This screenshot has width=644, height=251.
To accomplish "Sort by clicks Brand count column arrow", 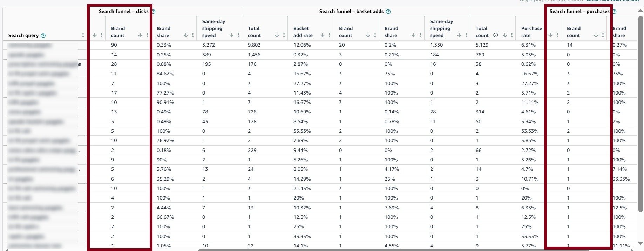I will pos(140,35).
